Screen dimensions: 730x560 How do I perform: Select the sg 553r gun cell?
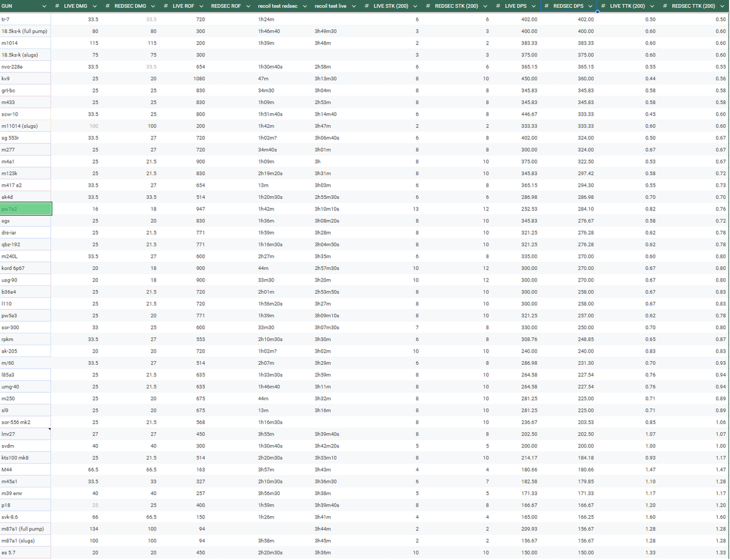click(x=26, y=137)
